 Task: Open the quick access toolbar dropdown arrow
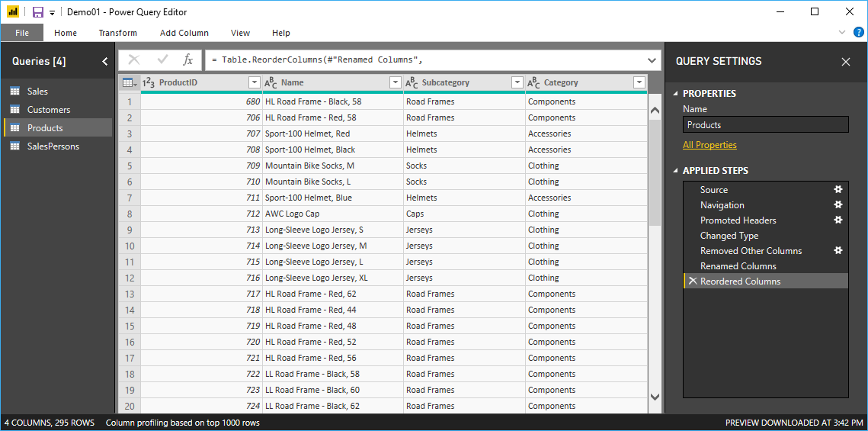tap(52, 13)
